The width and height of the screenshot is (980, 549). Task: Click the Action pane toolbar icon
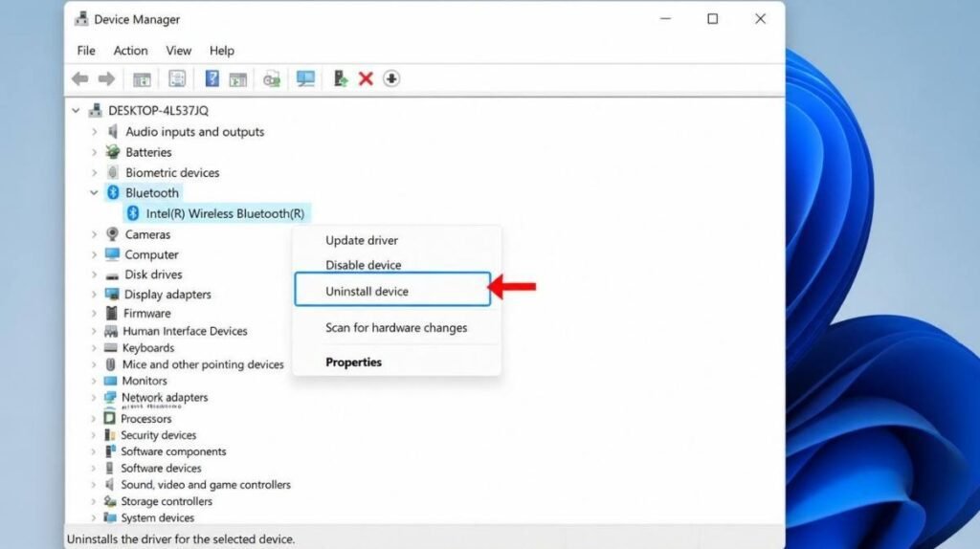[x=238, y=78]
